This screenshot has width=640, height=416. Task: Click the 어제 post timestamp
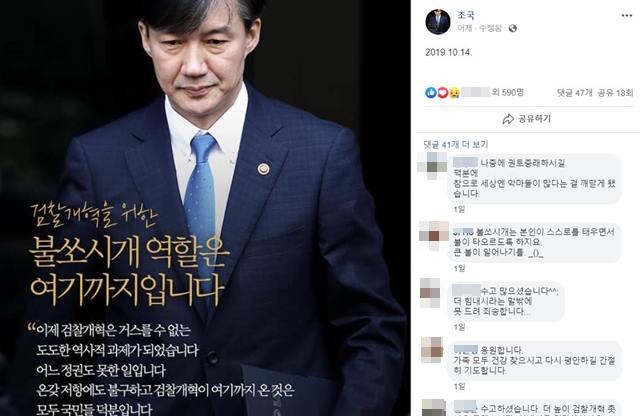coord(465,28)
